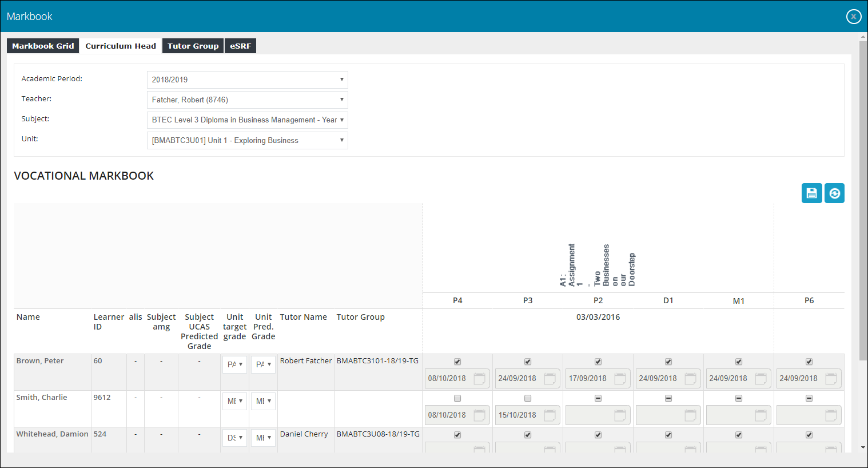The width and height of the screenshot is (868, 468).
Task: Open calendar for Smith, Charlie D1 date
Action: pyautogui.click(x=690, y=415)
